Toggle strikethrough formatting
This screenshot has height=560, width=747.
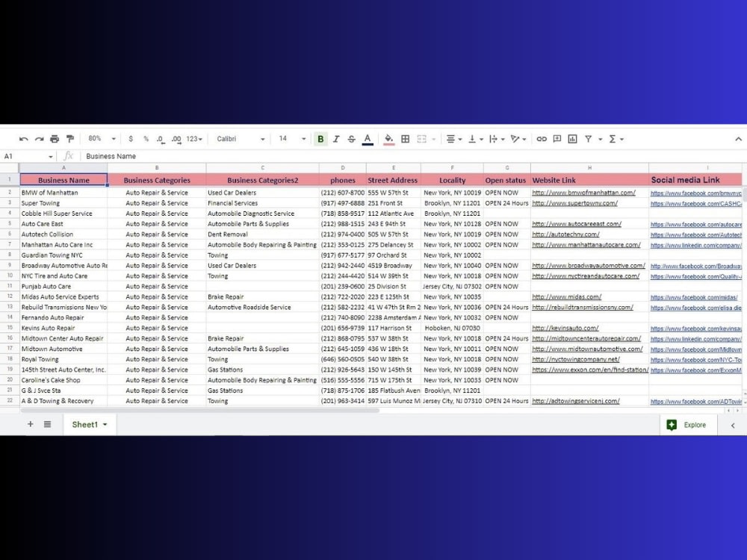352,139
